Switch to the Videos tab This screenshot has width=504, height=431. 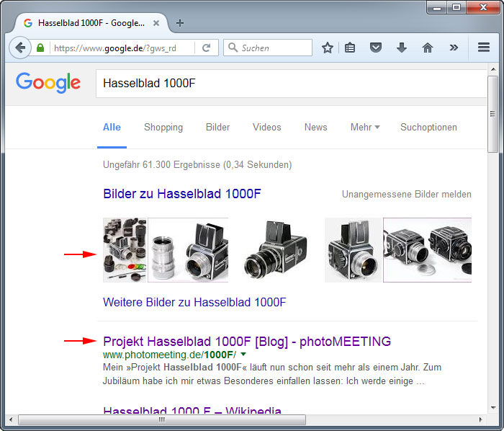(267, 127)
